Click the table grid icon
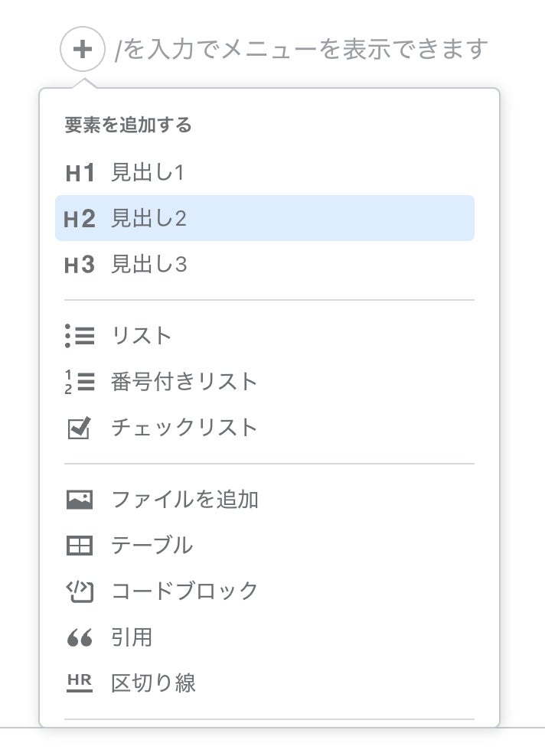The width and height of the screenshot is (545, 756). tap(80, 546)
